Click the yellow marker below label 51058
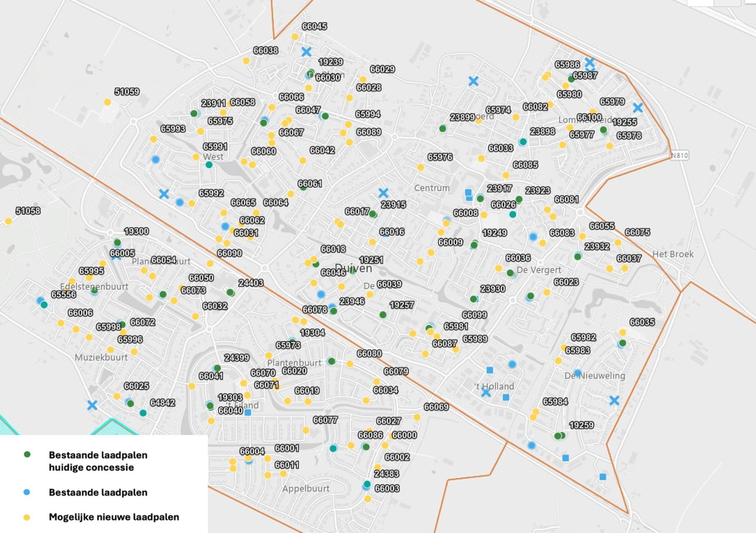756x533 pixels. coord(8,221)
